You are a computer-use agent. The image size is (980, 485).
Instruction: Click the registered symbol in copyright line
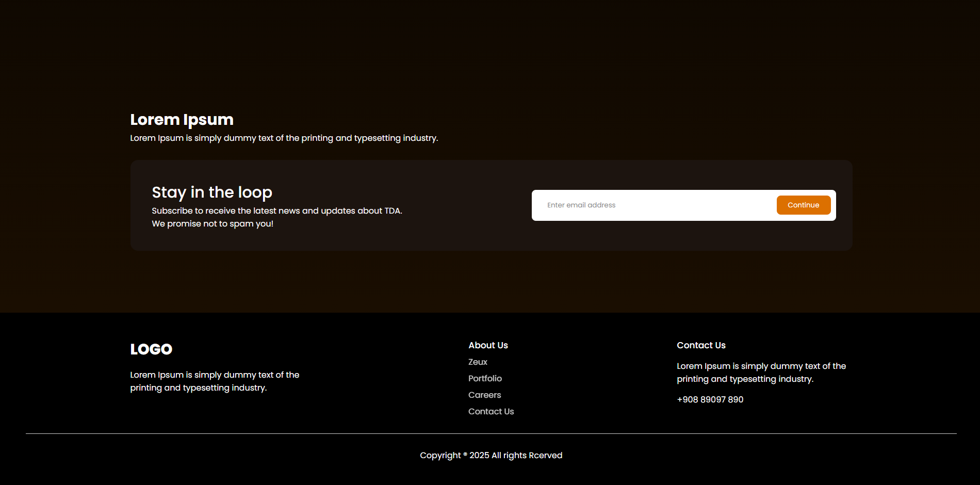point(465,454)
